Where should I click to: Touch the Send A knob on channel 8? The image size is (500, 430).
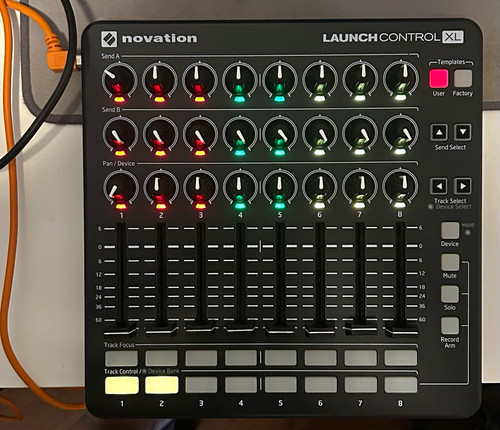(401, 79)
